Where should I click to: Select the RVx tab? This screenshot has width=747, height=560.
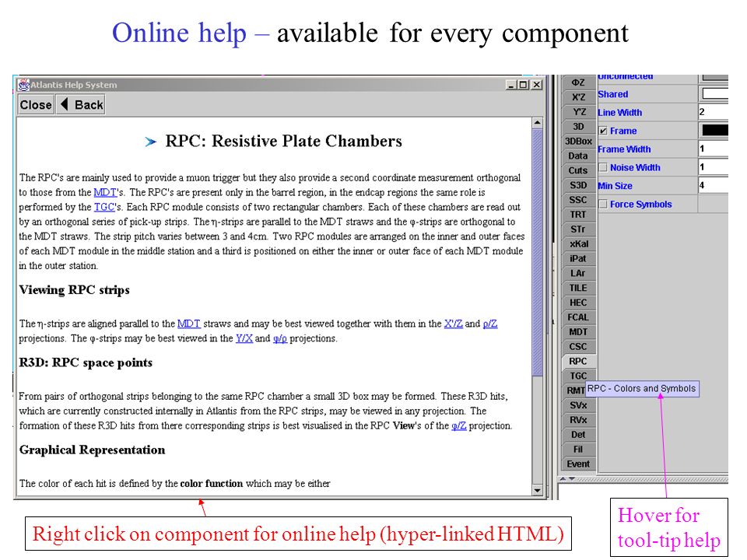click(578, 420)
